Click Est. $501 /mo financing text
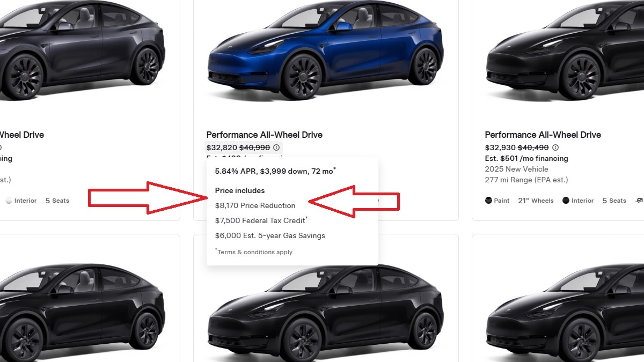This screenshot has width=644, height=362. [526, 158]
